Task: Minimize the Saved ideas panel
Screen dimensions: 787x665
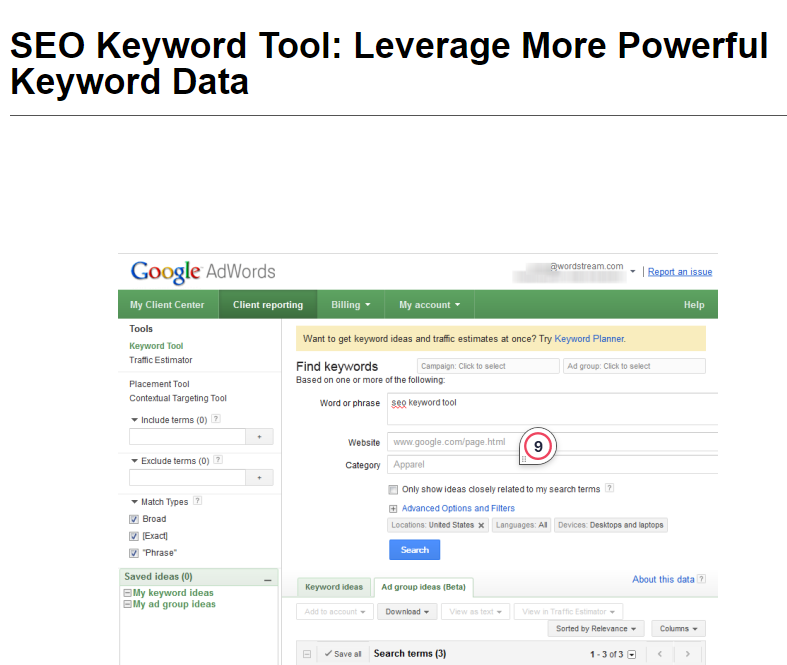Action: pyautogui.click(x=268, y=580)
